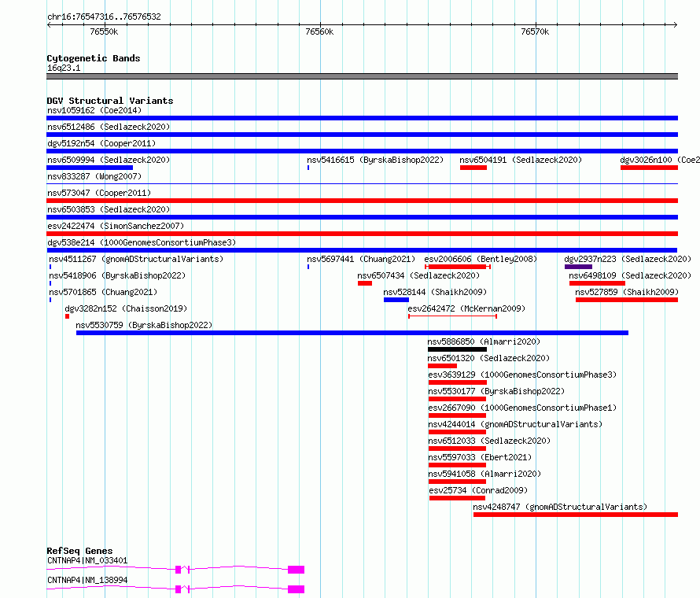Image resolution: width=700 pixels, height=598 pixels.
Task: Select the nsv5697441 (Chuang2021) label
Action: pyautogui.click(x=361, y=259)
